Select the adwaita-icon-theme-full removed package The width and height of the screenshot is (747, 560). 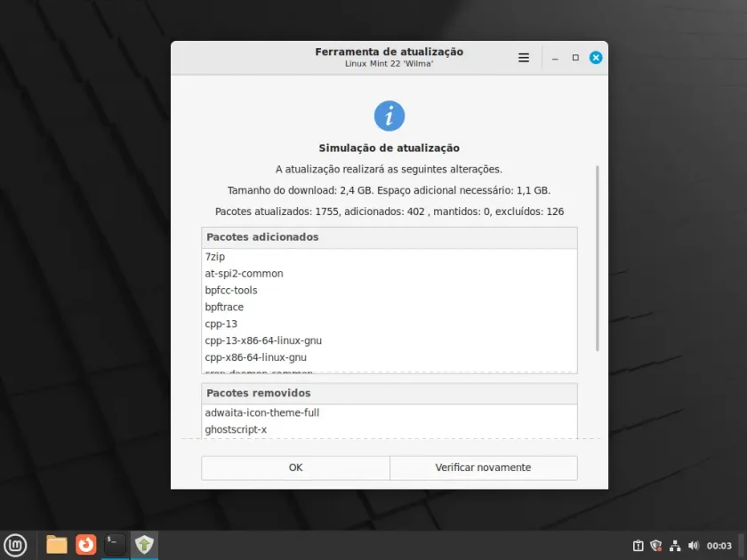pos(390,412)
